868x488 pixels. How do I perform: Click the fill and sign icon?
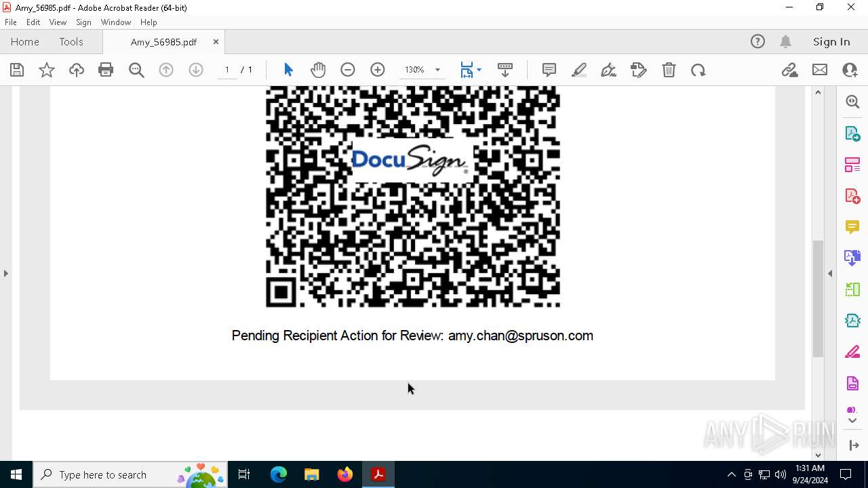(x=639, y=70)
